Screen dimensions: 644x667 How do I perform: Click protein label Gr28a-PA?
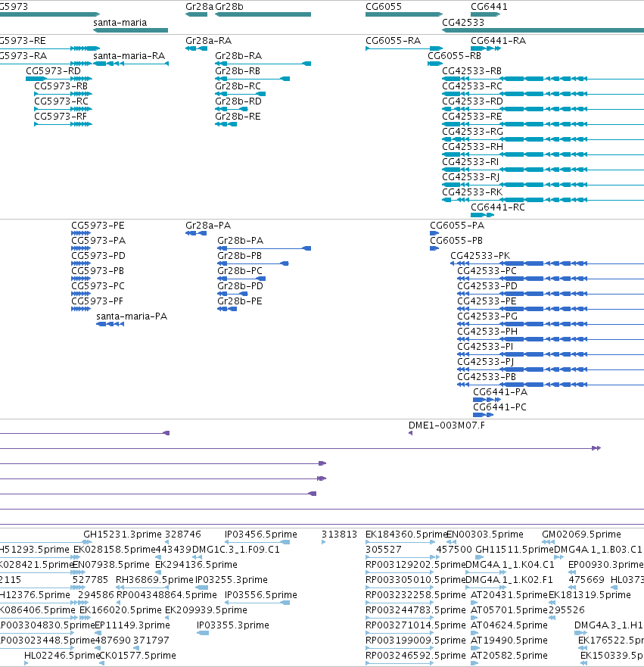click(208, 226)
